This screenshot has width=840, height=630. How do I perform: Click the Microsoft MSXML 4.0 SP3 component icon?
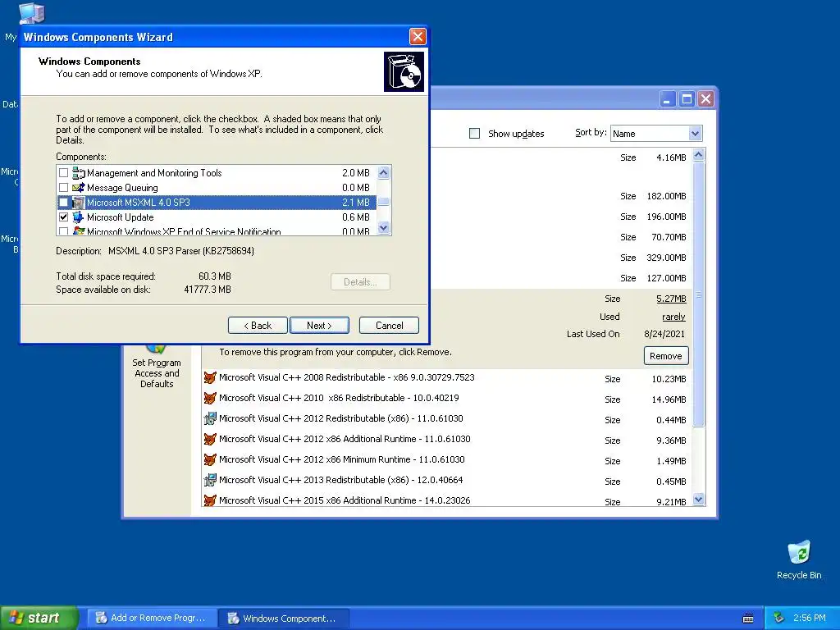coord(78,203)
